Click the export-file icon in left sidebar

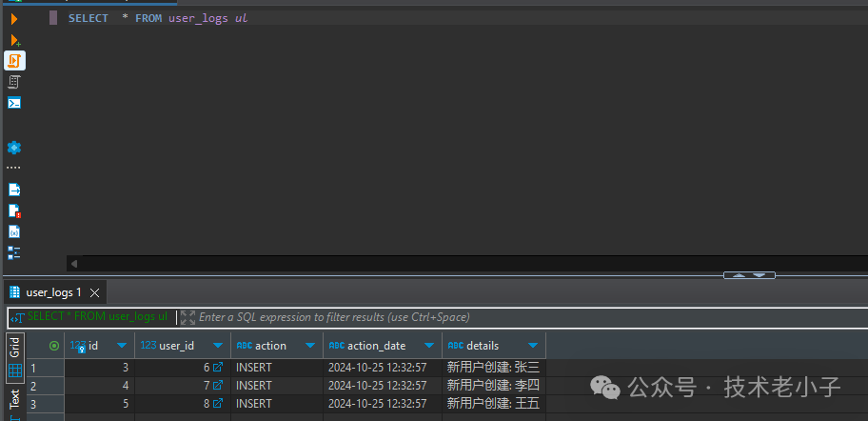[14, 190]
